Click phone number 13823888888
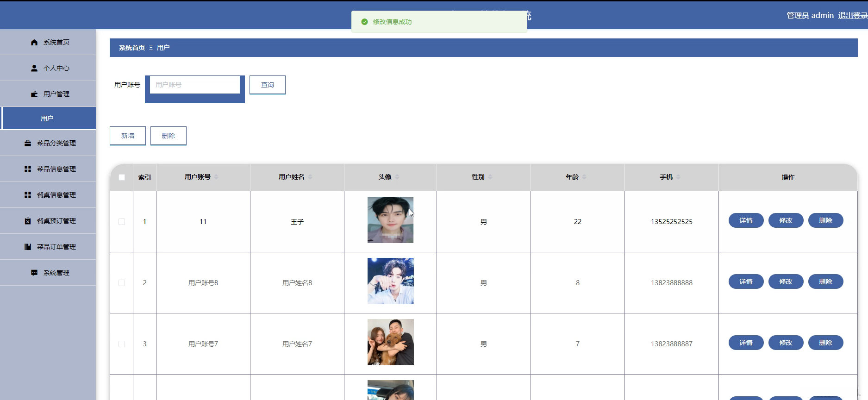Screen dimensions: 868x400 click(672, 283)
